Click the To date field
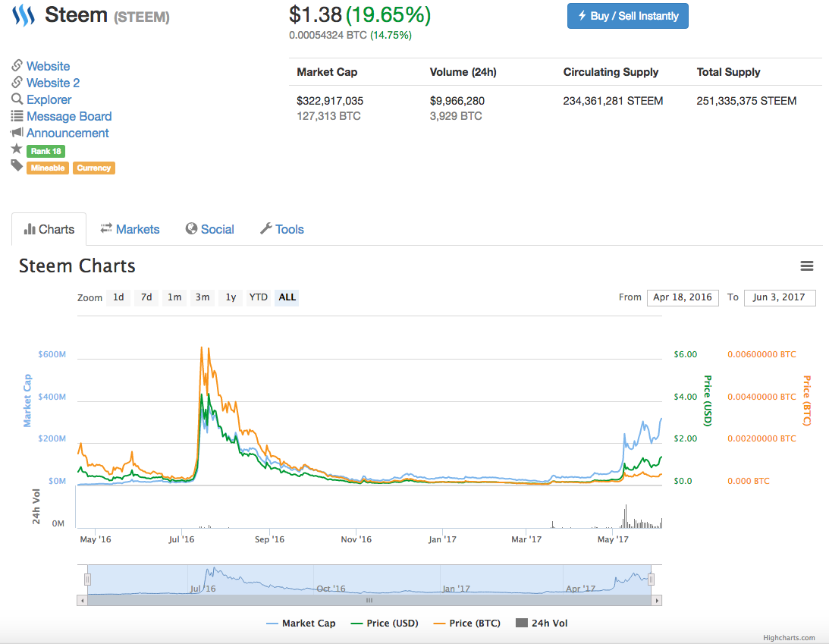This screenshot has height=644, width=829. click(779, 297)
